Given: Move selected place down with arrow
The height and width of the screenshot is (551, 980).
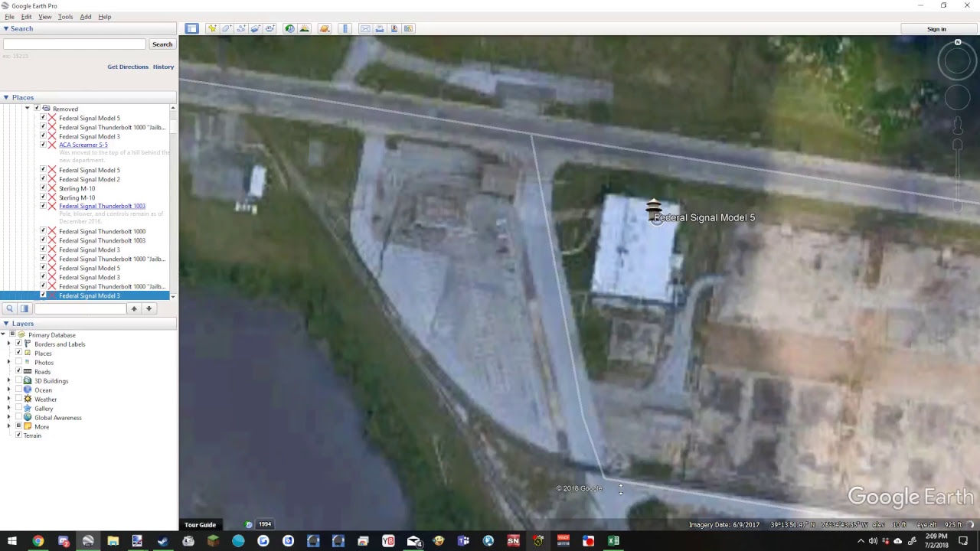Looking at the screenshot, I should pos(149,308).
